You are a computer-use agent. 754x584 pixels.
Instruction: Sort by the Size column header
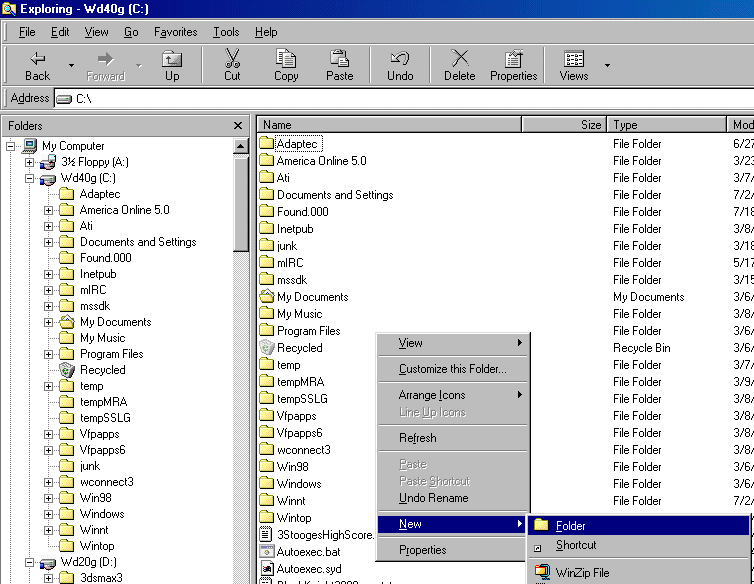[x=565, y=125]
